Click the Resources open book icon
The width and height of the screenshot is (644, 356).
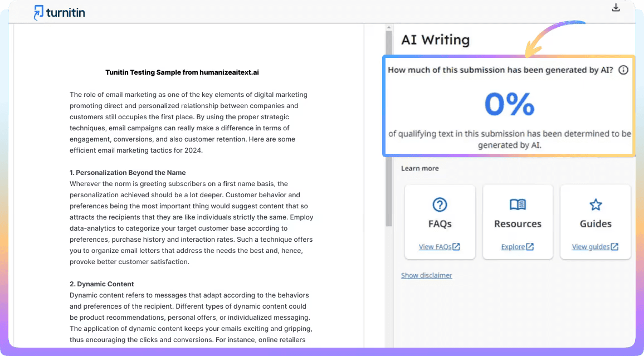coord(518,204)
